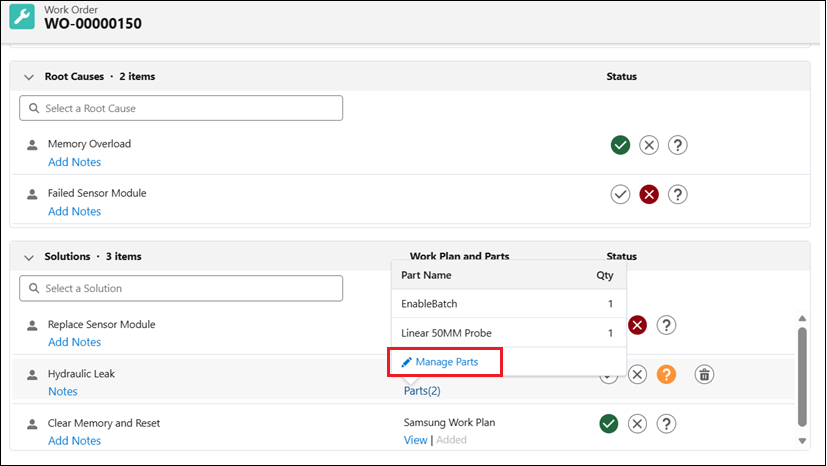Select the EnableBatch part row
The image size is (827, 466).
coord(508,304)
